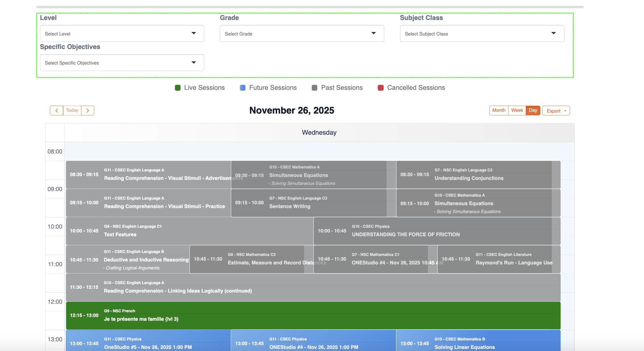Open the Select Grade dropdown
The image size is (644, 351).
[x=302, y=33]
